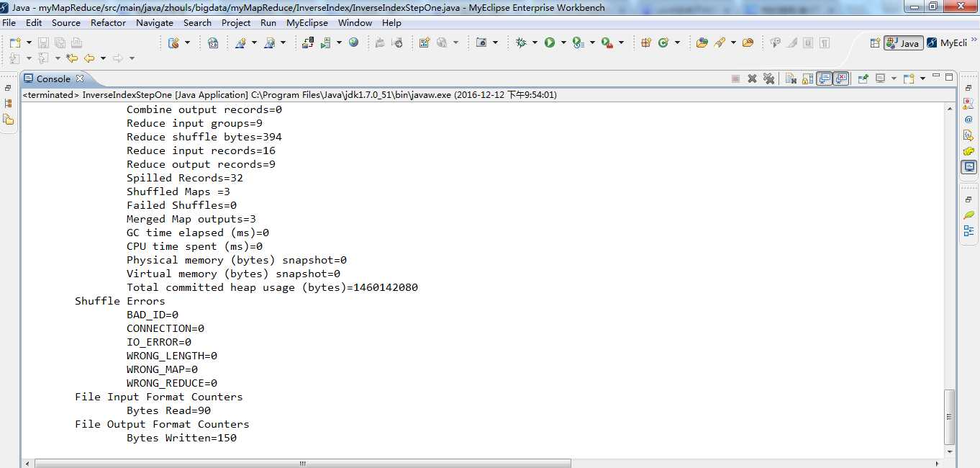The width and height of the screenshot is (980, 468).
Task: Open the Edit menu
Action: [34, 22]
